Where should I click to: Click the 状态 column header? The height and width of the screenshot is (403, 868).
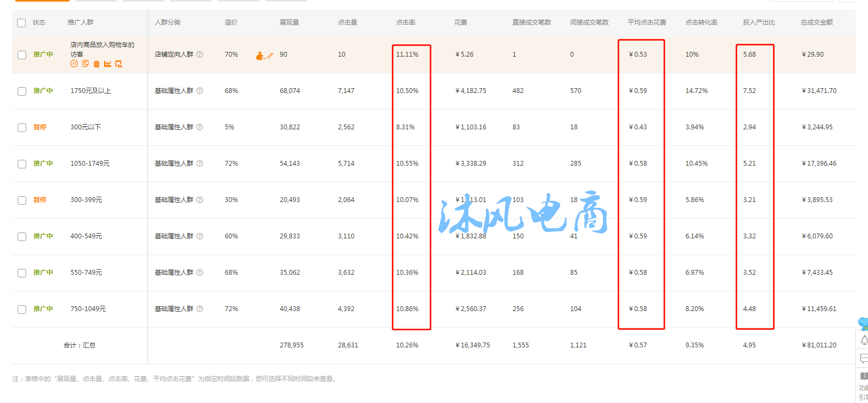39,22
